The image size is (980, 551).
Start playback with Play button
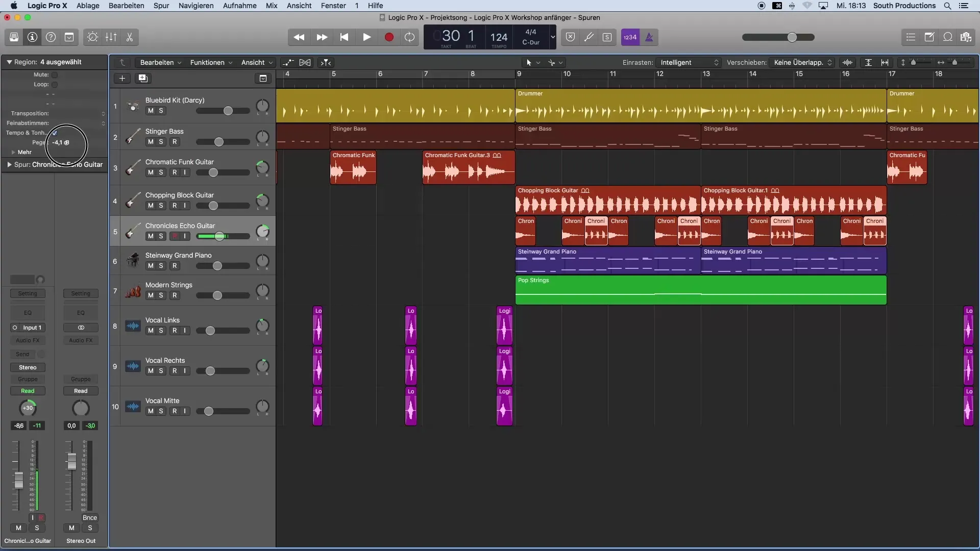366,37
